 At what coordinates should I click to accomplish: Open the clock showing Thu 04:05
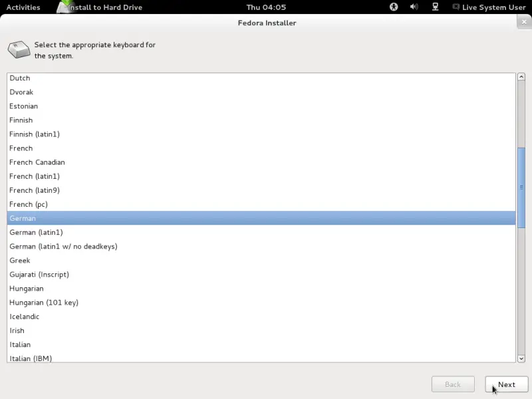(266, 7)
